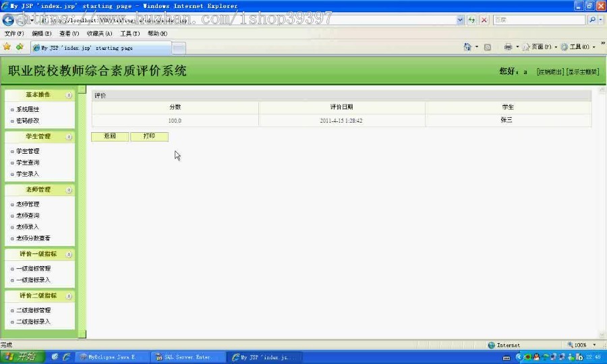607x364 pixels.
Task: Click the Home page icon
Action: [x=467, y=47]
